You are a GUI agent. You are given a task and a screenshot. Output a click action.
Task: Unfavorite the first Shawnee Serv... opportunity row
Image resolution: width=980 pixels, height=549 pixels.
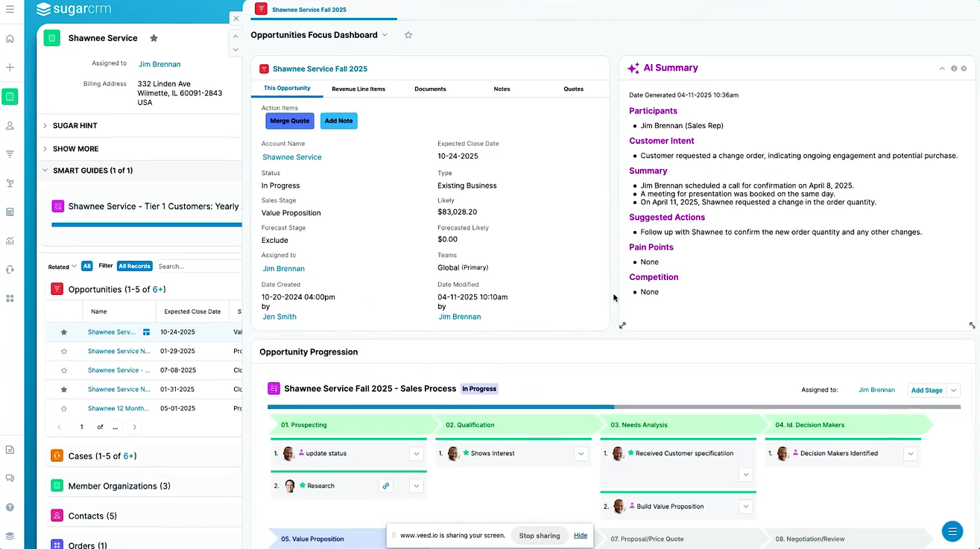63,332
